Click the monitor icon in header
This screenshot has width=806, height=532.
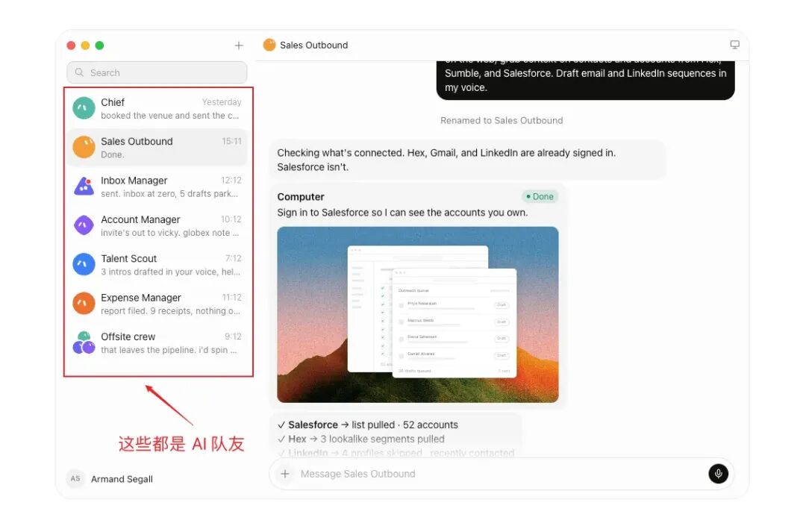[735, 45]
